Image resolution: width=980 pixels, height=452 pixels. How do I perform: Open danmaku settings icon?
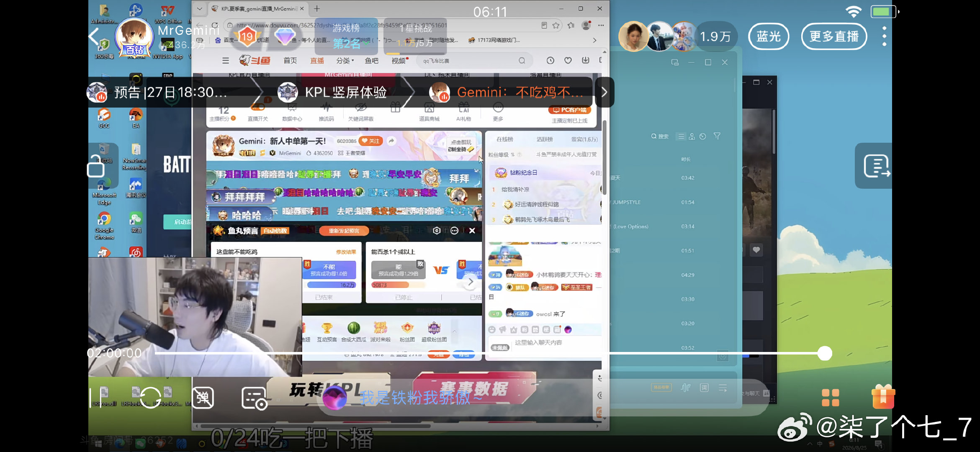pos(254,398)
